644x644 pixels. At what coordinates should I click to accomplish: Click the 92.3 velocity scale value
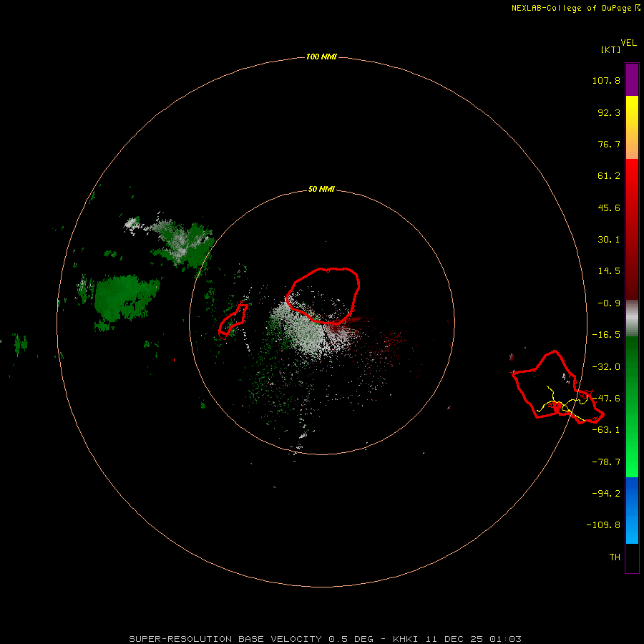coord(609,112)
